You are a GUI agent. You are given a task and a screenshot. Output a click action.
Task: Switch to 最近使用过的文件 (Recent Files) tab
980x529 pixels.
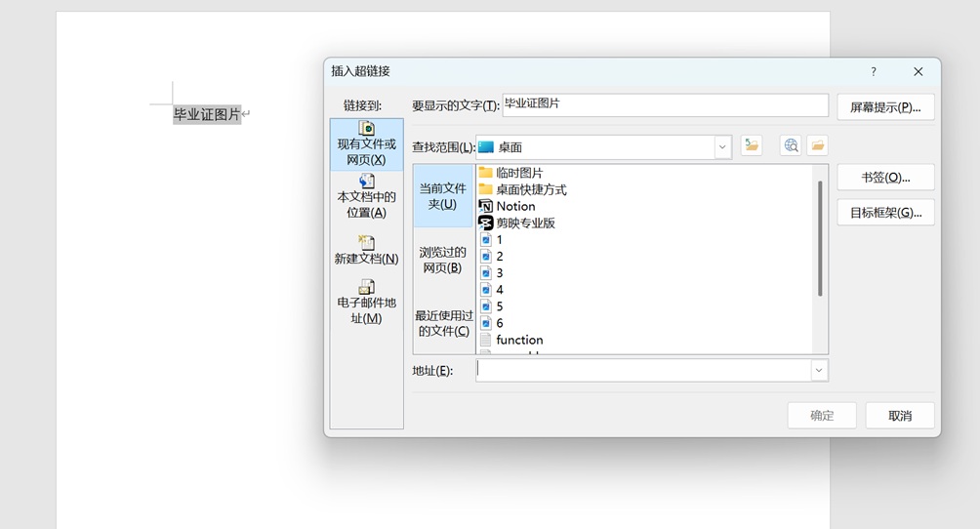click(x=444, y=323)
